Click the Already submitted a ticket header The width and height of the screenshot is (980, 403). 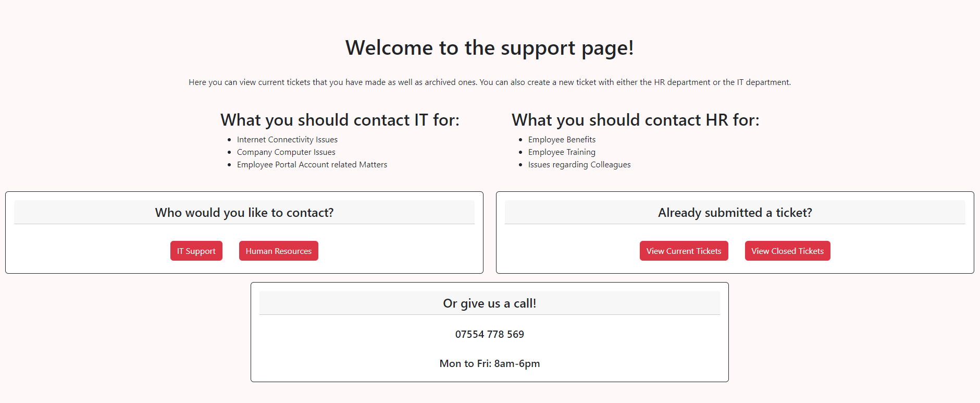coord(734,212)
